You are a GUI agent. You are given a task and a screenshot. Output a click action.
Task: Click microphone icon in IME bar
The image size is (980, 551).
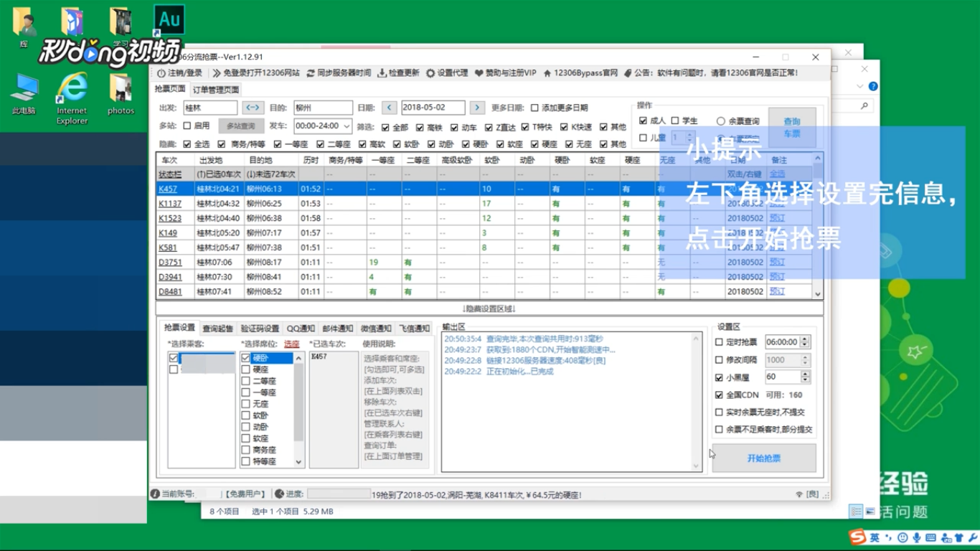[917, 538]
